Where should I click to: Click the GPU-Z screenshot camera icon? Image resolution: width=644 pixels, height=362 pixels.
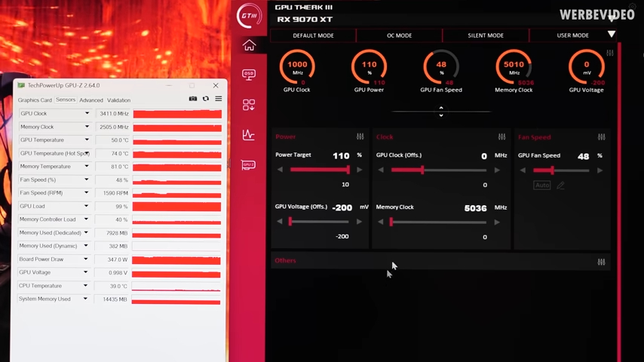[193, 99]
